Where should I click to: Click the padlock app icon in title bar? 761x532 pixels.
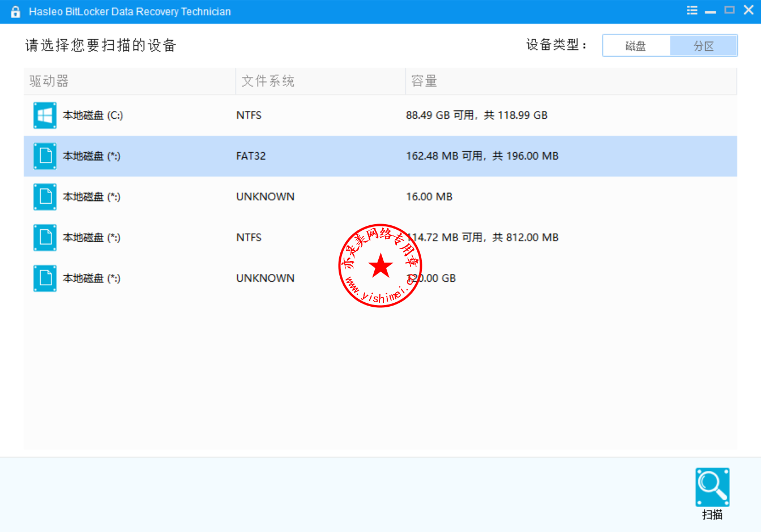click(x=15, y=12)
